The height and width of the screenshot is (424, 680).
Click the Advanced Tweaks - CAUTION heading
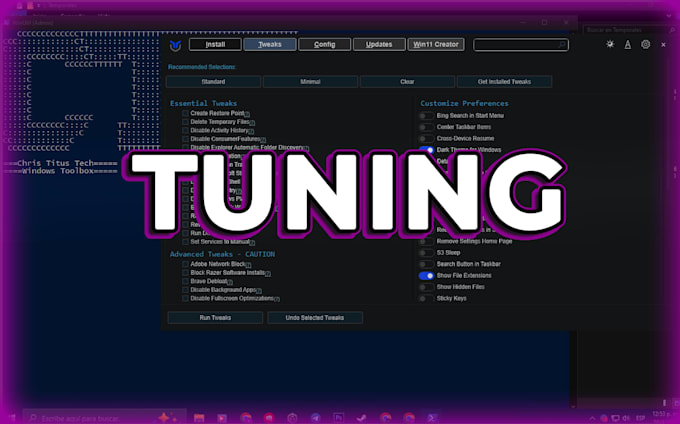(x=222, y=254)
